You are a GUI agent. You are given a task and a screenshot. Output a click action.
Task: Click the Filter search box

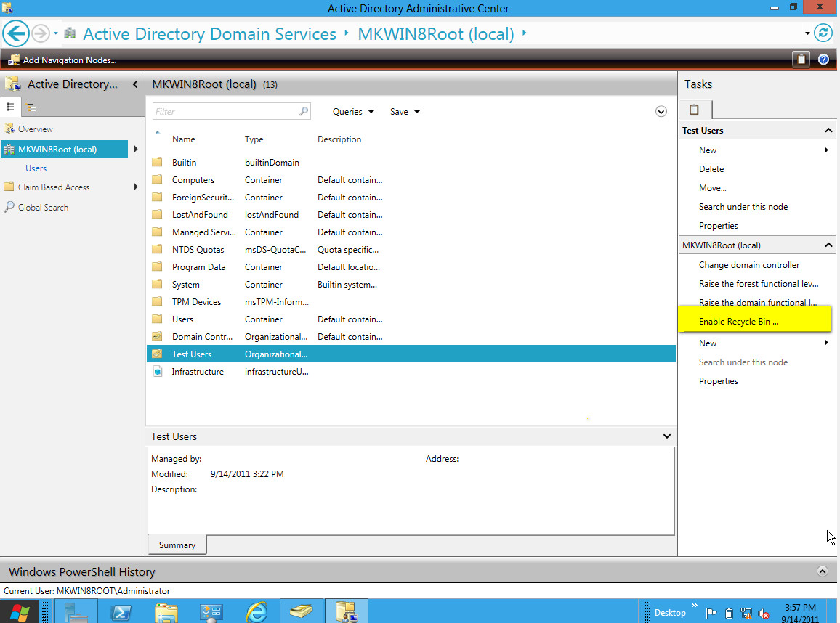tap(231, 110)
